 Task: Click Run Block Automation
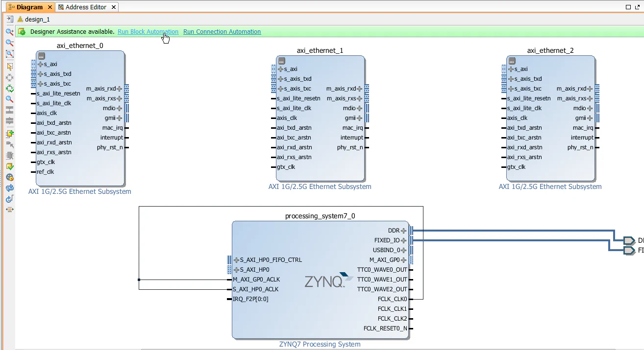[148, 31]
